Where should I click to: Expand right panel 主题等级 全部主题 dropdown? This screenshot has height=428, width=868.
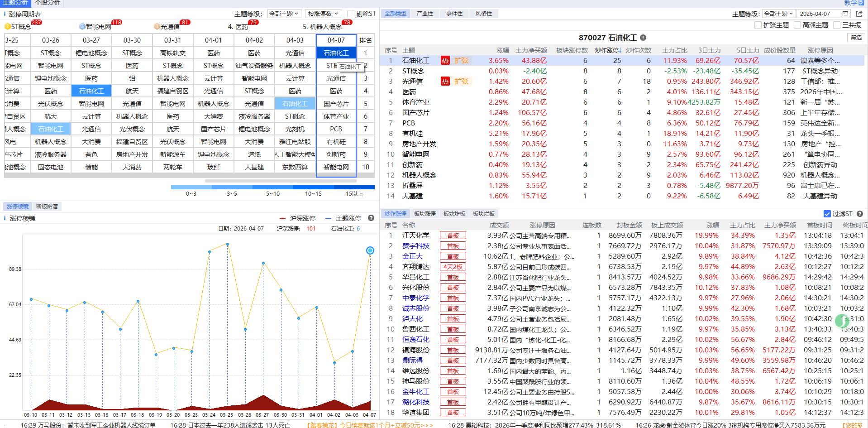tap(778, 14)
